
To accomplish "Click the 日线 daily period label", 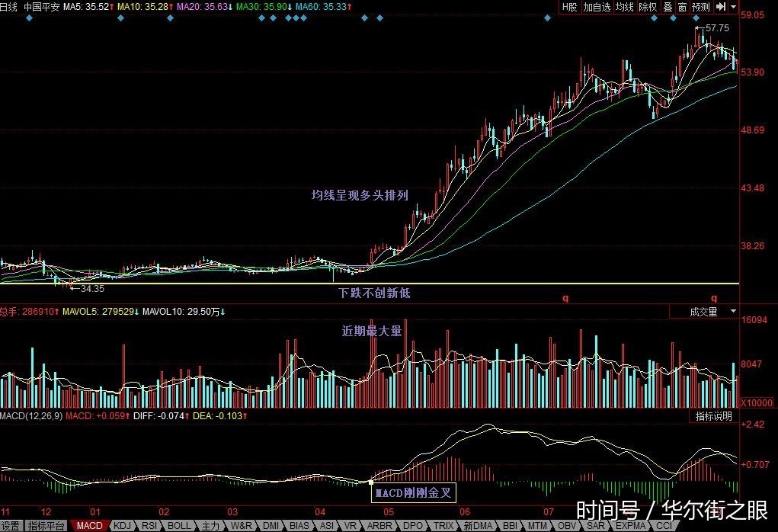I will [x=8, y=7].
